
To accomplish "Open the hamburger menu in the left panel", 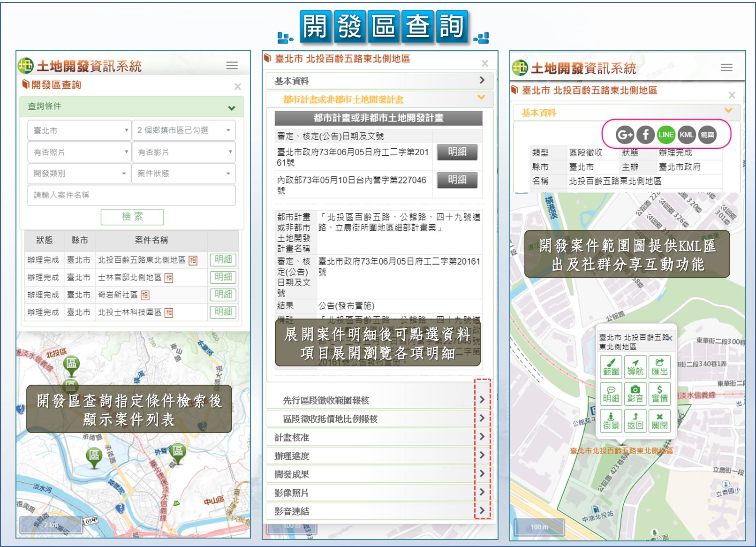I will click(x=232, y=66).
